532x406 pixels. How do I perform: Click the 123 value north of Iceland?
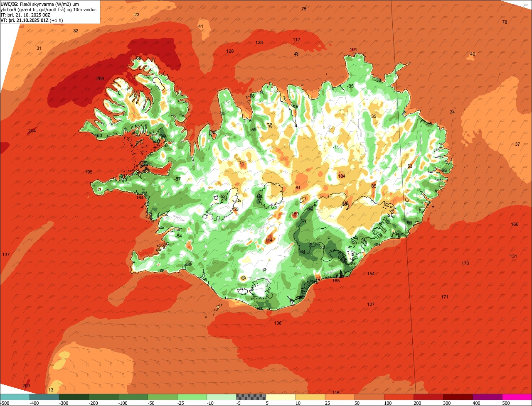click(259, 42)
